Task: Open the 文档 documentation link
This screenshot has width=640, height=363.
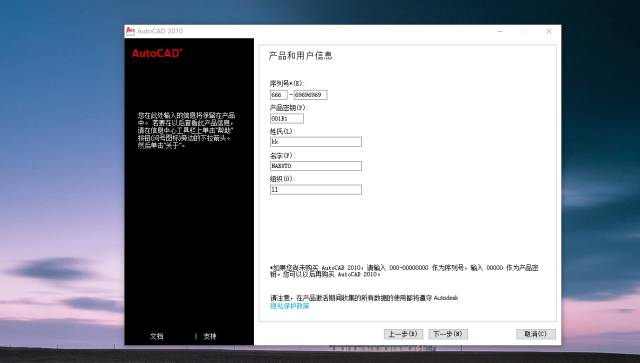Action: click(157, 336)
